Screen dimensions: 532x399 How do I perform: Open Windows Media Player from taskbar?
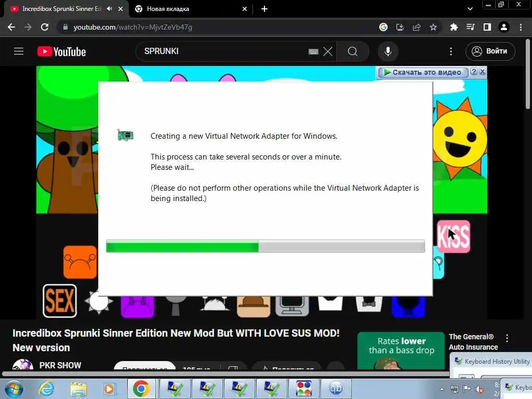coord(109,389)
